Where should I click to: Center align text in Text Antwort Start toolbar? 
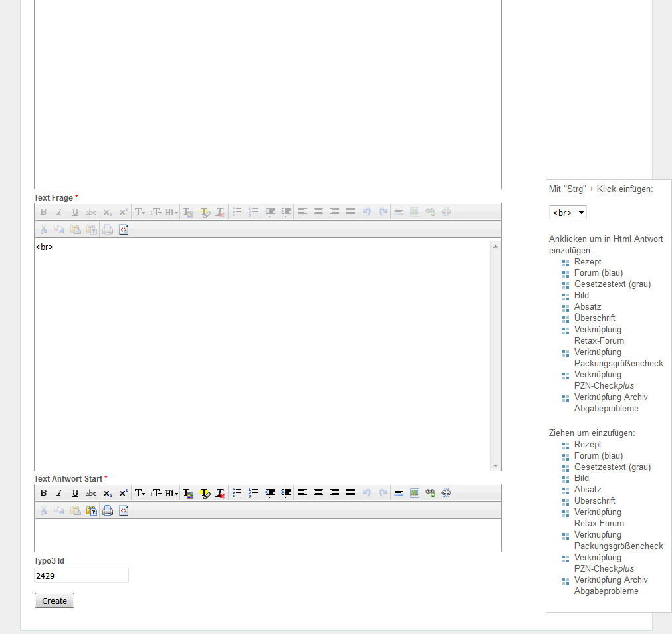pyautogui.click(x=318, y=493)
